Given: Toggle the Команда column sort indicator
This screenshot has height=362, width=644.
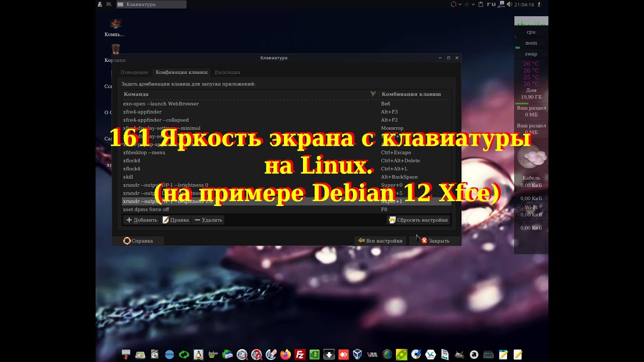Looking at the screenshot, I should coord(373,94).
